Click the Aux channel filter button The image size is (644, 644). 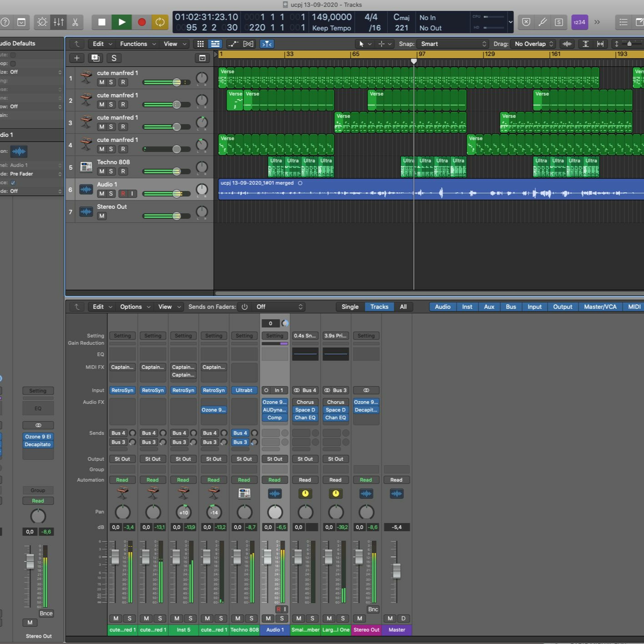point(489,307)
